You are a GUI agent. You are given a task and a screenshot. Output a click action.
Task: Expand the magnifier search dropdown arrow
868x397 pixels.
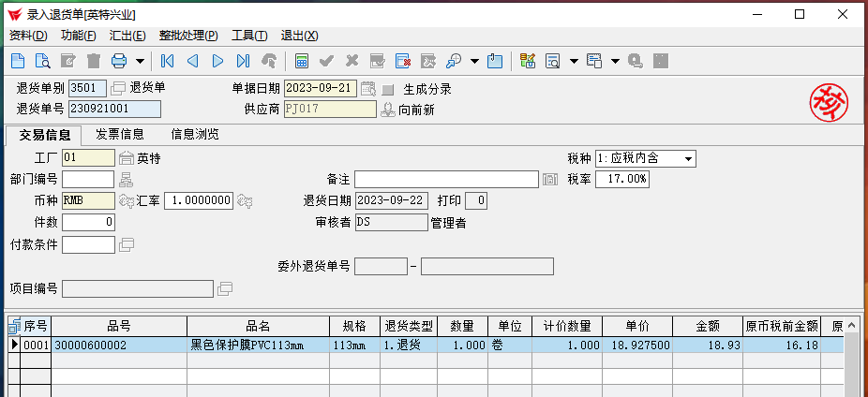(x=474, y=61)
